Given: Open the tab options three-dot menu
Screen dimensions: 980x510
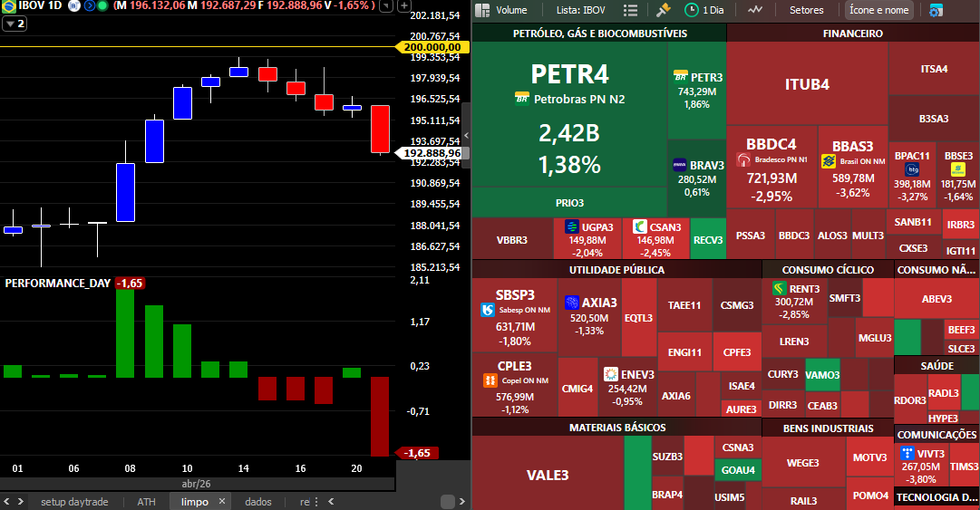Looking at the screenshot, I should (x=316, y=502).
